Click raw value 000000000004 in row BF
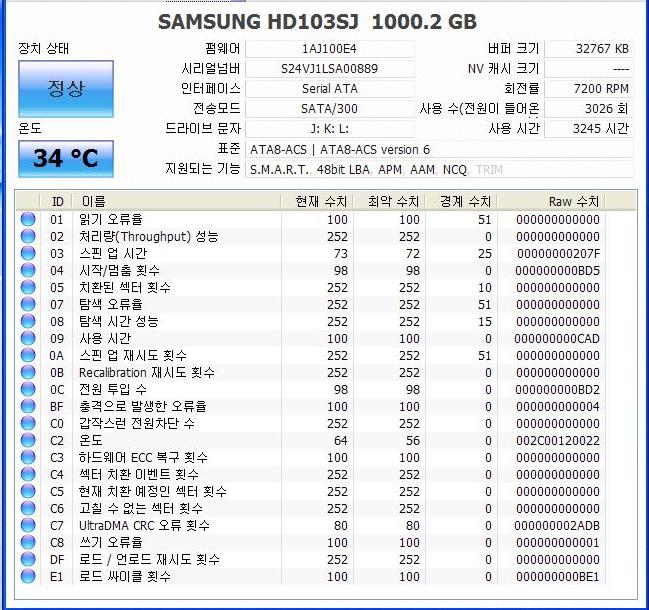The width and height of the screenshot is (649, 610). click(x=558, y=406)
